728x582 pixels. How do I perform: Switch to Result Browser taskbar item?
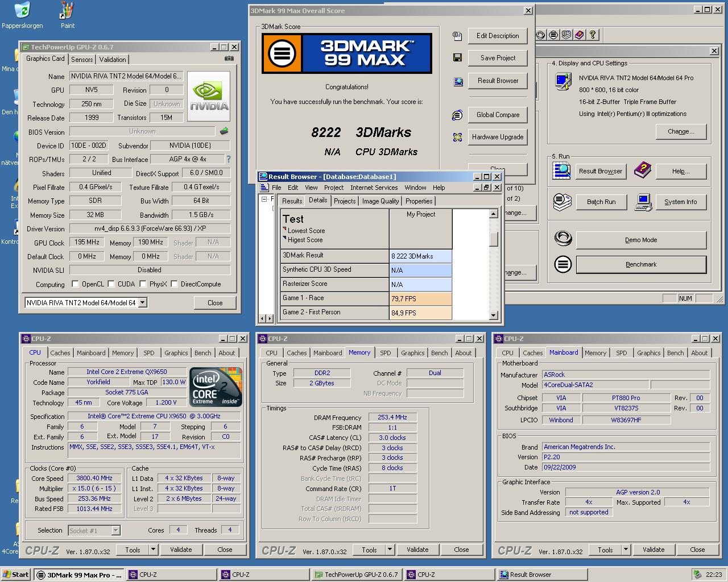point(541,575)
